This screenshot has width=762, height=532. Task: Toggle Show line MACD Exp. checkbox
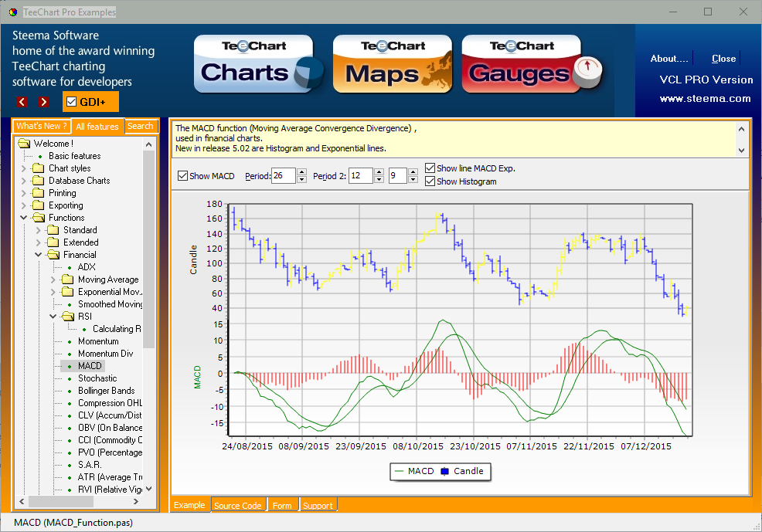point(430,168)
